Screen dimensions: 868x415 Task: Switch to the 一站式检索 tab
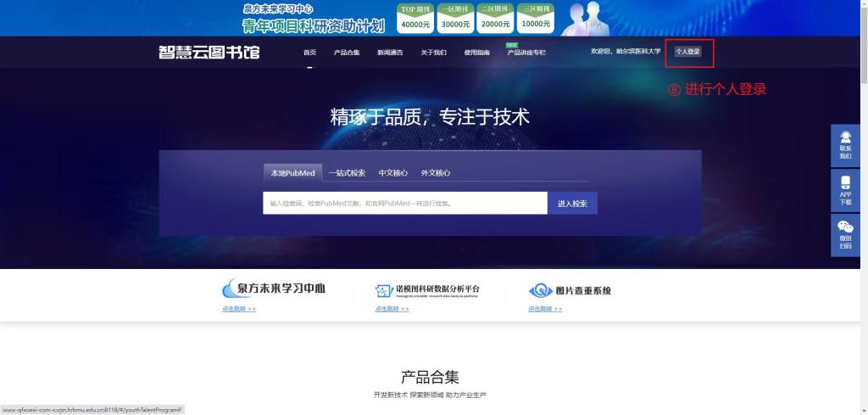pyautogui.click(x=347, y=173)
